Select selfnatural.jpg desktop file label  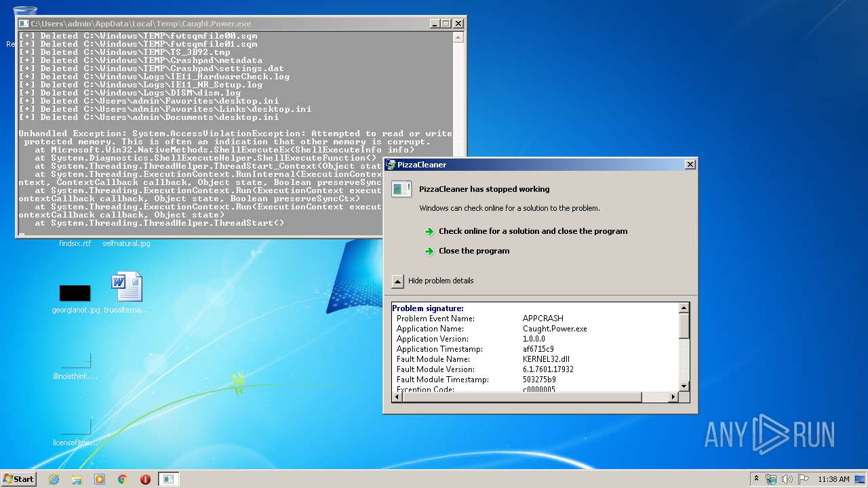(x=127, y=243)
